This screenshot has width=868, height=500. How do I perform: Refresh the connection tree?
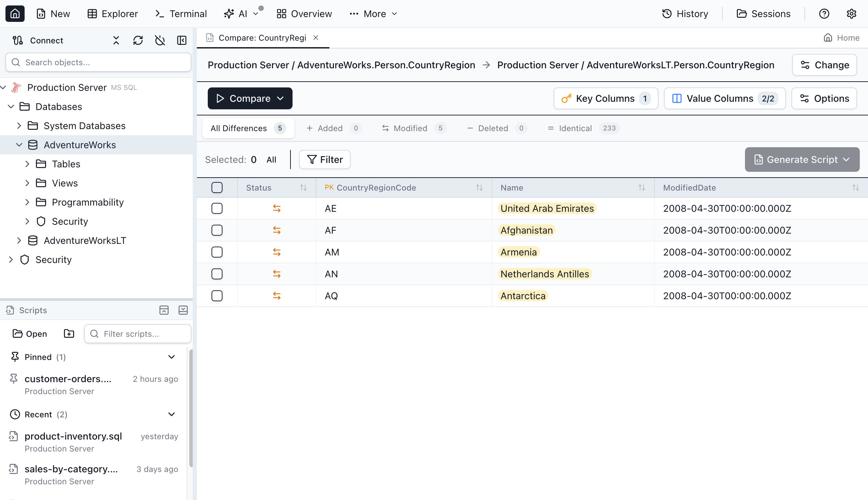click(x=138, y=40)
